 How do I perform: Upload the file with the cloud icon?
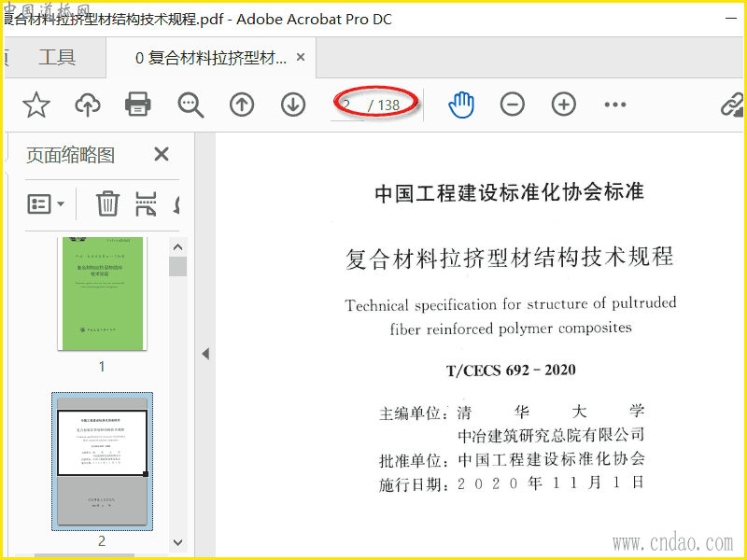88,105
